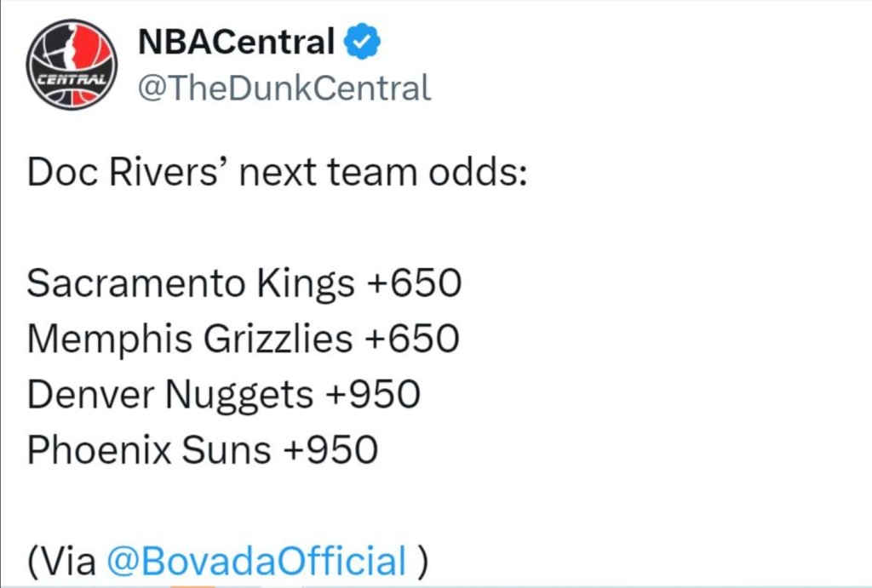Viewport: 872px width, 588px height.
Task: Select the Denver Nuggets team name
Action: 170,394
